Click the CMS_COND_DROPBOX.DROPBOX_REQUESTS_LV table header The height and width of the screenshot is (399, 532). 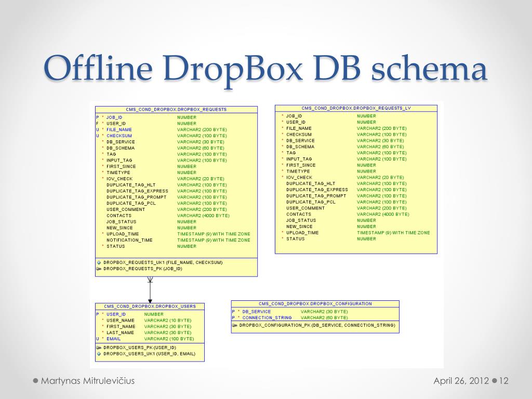356,108
